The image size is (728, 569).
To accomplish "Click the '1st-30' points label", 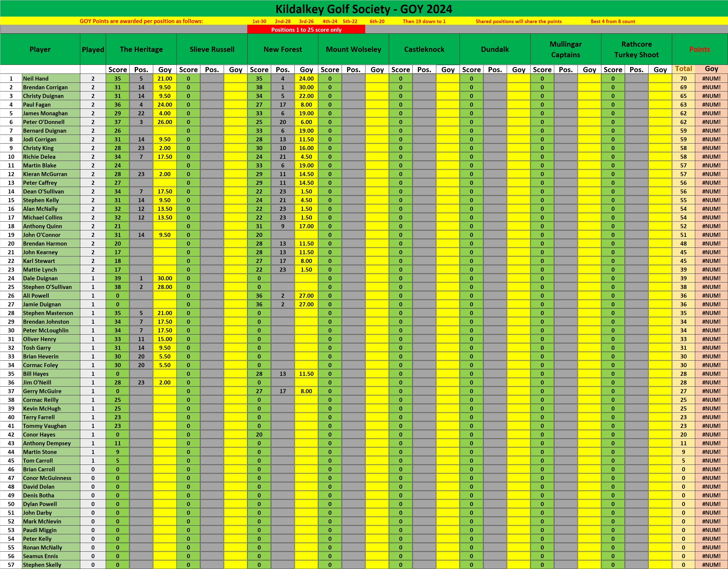I will [259, 21].
